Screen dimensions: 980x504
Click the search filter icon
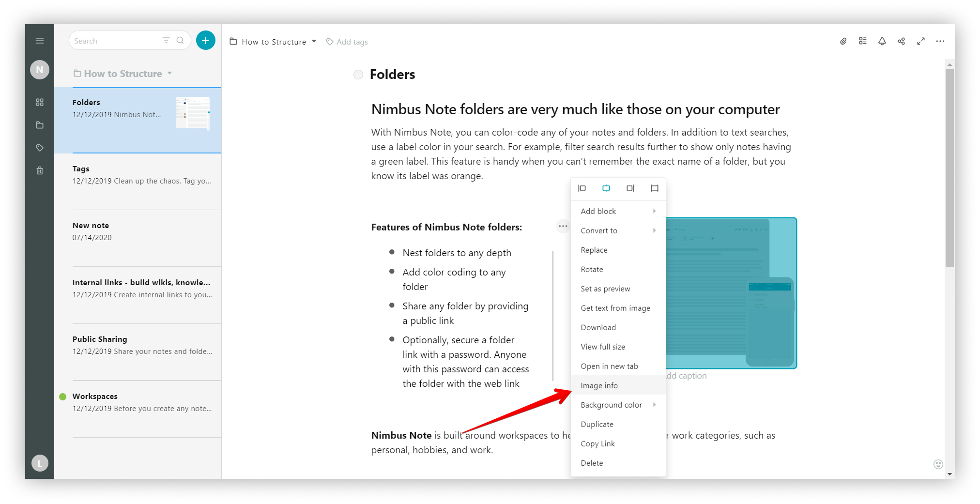click(x=166, y=41)
